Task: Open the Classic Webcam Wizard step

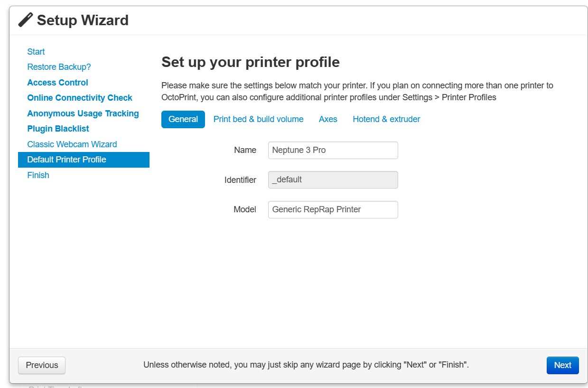Action: point(72,144)
